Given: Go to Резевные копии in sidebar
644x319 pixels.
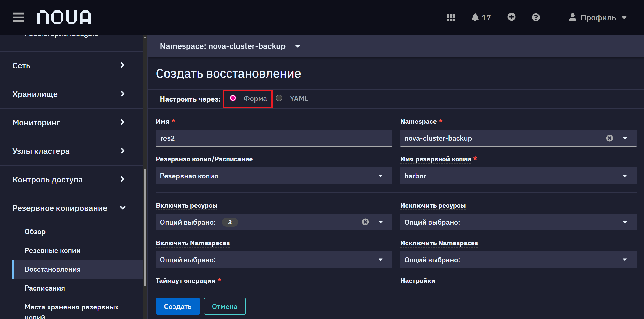Looking at the screenshot, I should click(53, 250).
